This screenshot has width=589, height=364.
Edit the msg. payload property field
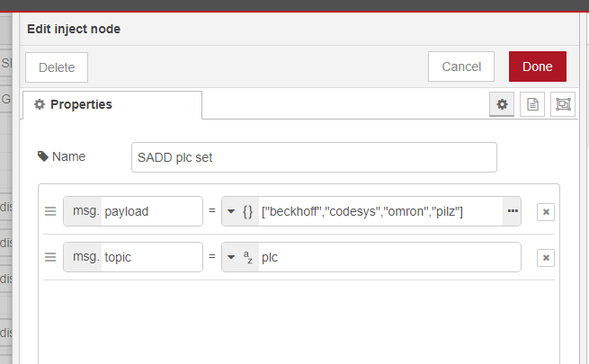[152, 211]
